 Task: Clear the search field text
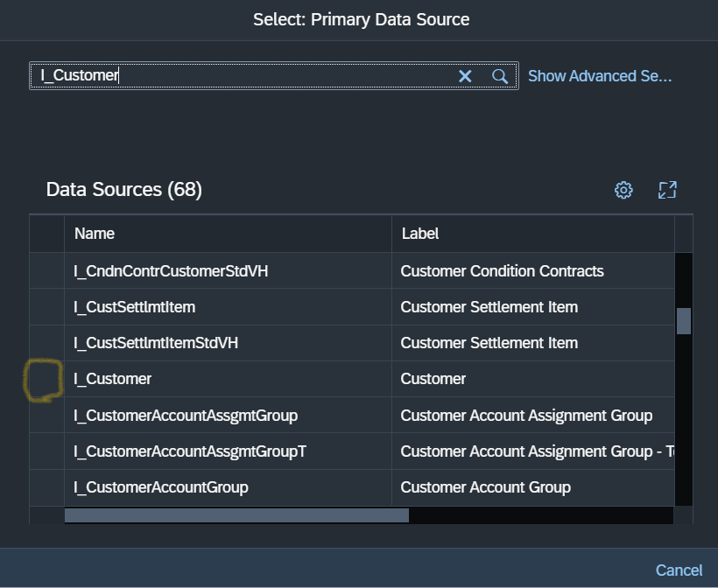point(465,76)
